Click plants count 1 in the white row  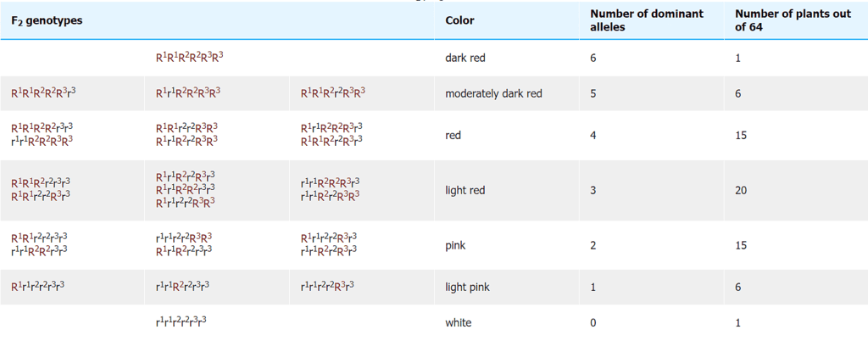[x=738, y=322]
